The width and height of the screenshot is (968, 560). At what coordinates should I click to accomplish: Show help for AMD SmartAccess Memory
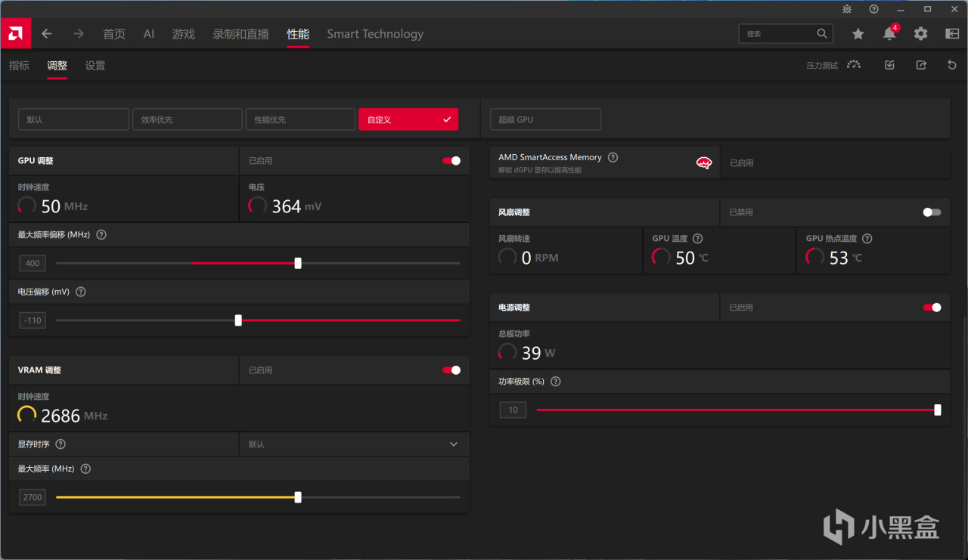[613, 157]
